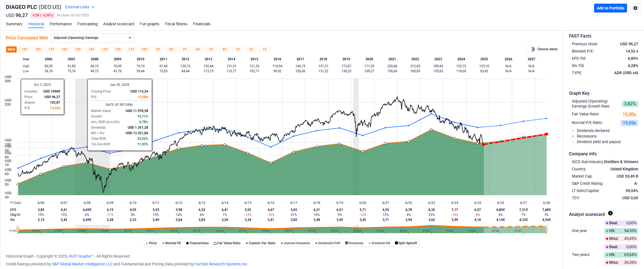
Task: Open the Adjusted (Operating) Earnings dropdown
Action: click(x=92, y=38)
